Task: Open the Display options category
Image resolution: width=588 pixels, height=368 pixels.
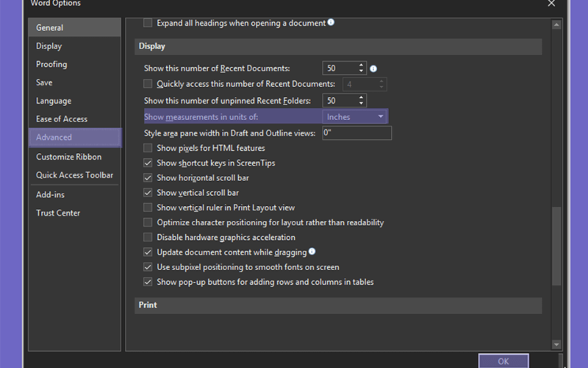Action: (x=75, y=46)
